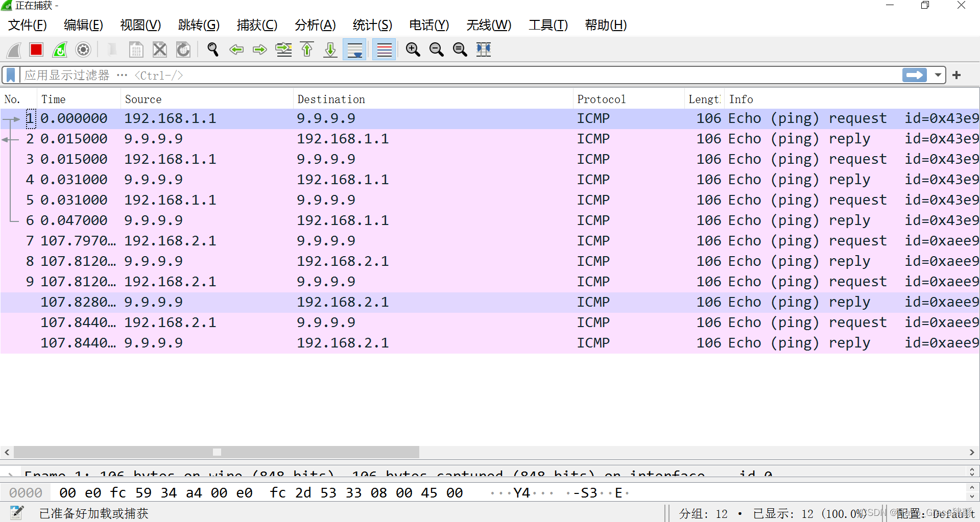Open the 工具(T) menu
Image resolution: width=980 pixels, height=522 pixels.
[x=548, y=25]
